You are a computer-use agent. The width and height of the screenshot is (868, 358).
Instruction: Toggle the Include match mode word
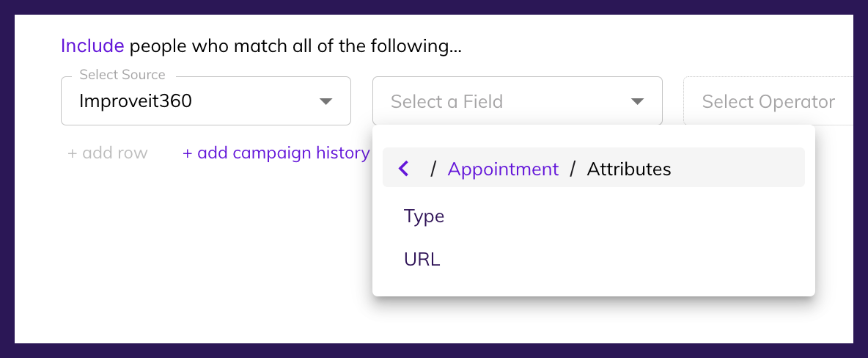coord(92,46)
